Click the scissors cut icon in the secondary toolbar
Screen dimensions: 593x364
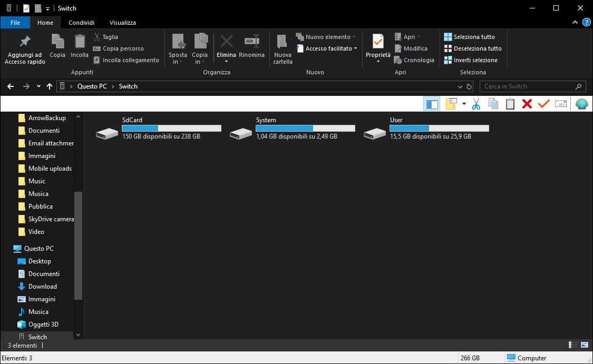476,104
